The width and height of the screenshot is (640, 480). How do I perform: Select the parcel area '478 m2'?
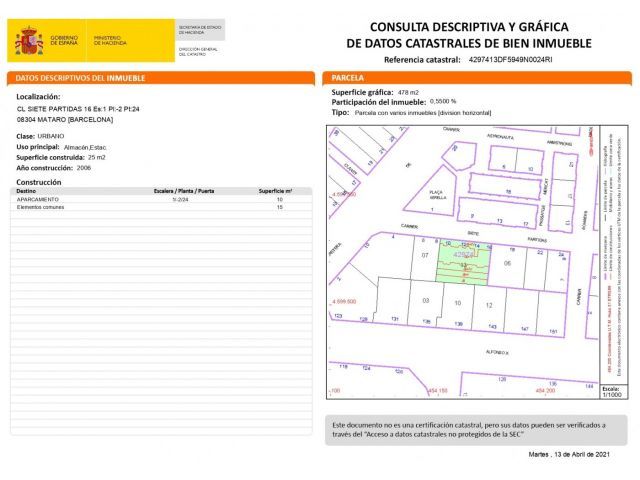click(x=408, y=93)
